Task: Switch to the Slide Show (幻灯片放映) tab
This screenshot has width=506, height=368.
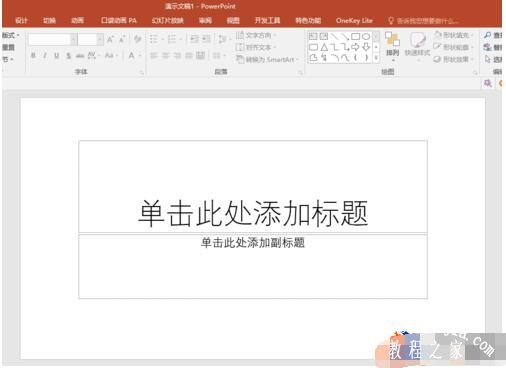Action: (x=167, y=21)
